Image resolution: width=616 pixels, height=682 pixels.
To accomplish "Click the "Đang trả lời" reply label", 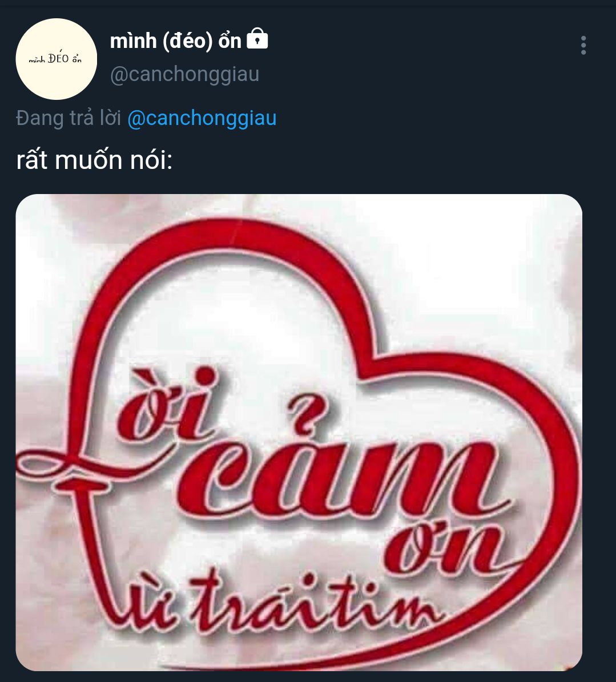I will point(69,118).
